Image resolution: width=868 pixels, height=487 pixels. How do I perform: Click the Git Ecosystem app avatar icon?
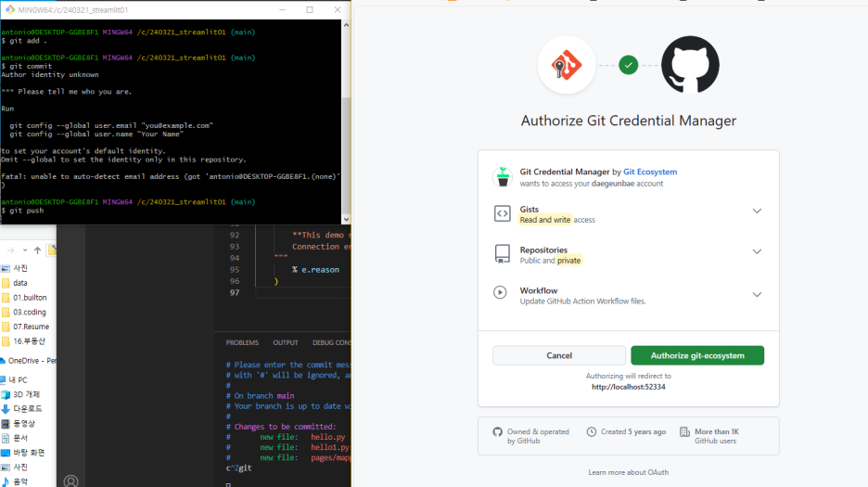pos(503,177)
